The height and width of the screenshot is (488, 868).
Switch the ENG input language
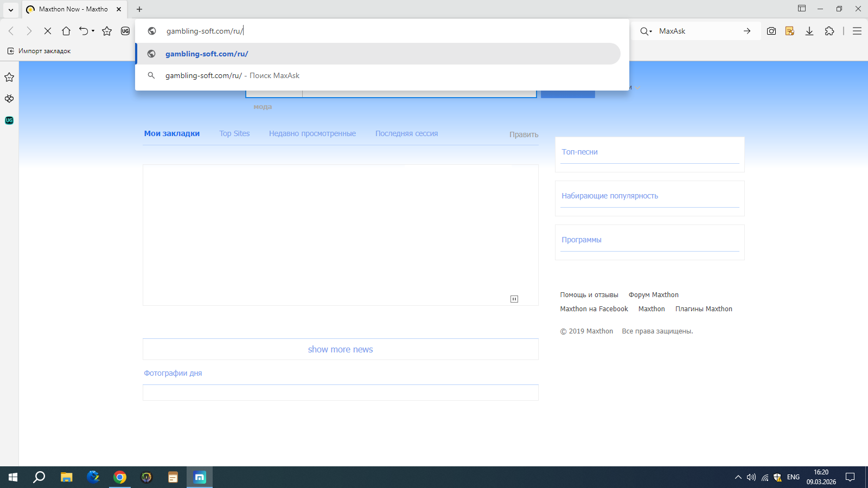pyautogui.click(x=793, y=477)
